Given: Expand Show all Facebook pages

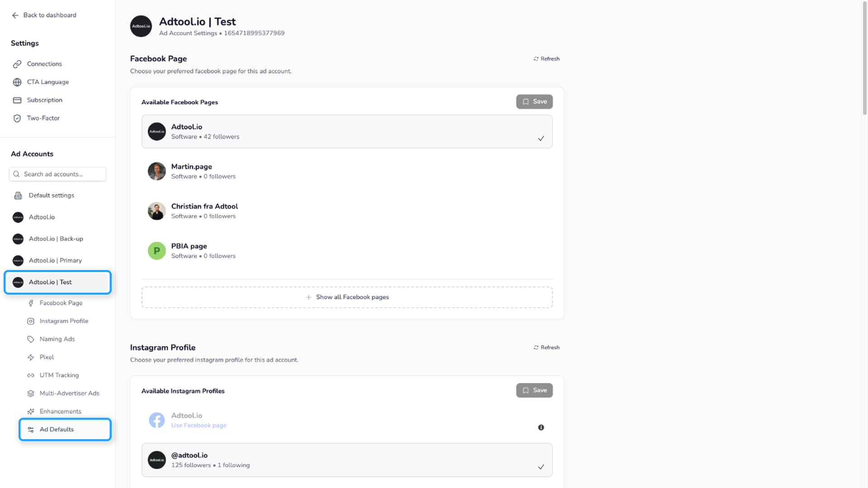Looking at the screenshot, I should [347, 297].
